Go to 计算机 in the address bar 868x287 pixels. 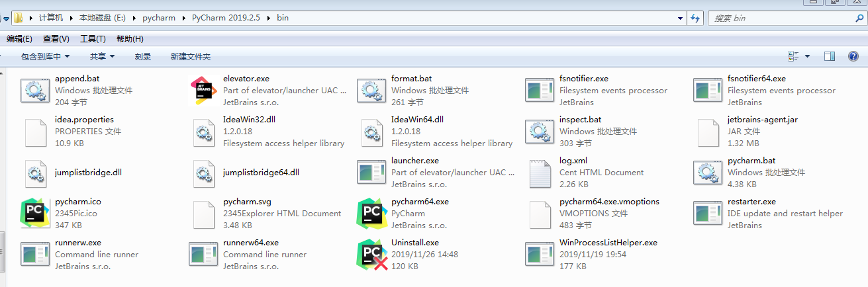[x=51, y=18]
